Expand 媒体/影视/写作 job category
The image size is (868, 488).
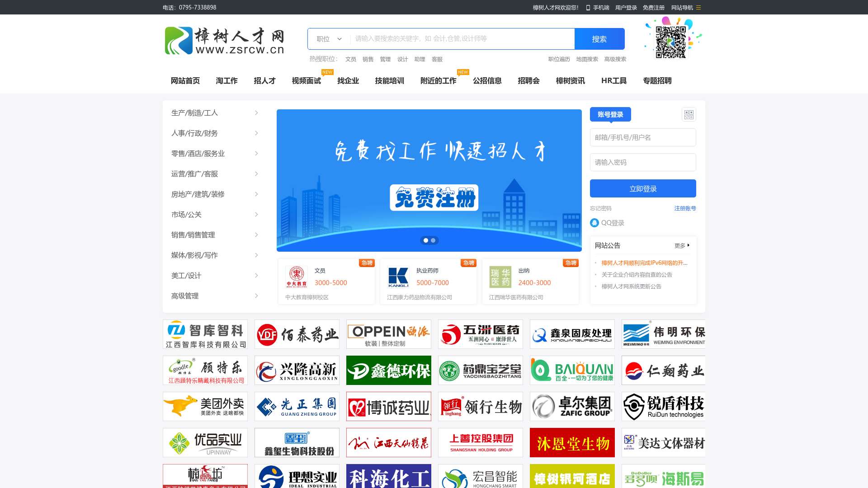click(215, 255)
